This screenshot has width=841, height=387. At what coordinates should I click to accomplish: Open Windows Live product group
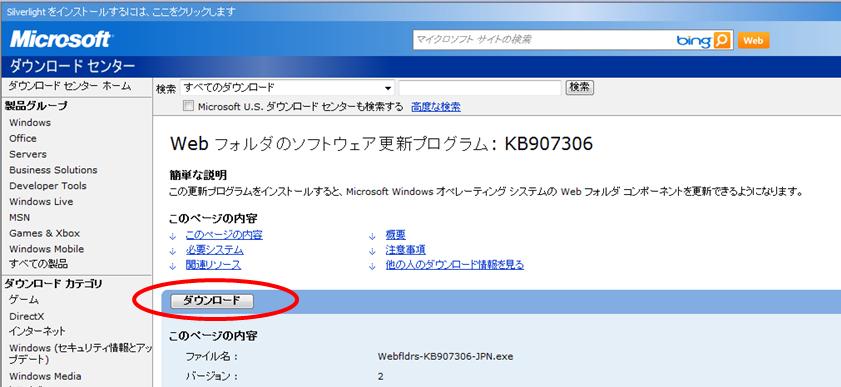pos(41,202)
